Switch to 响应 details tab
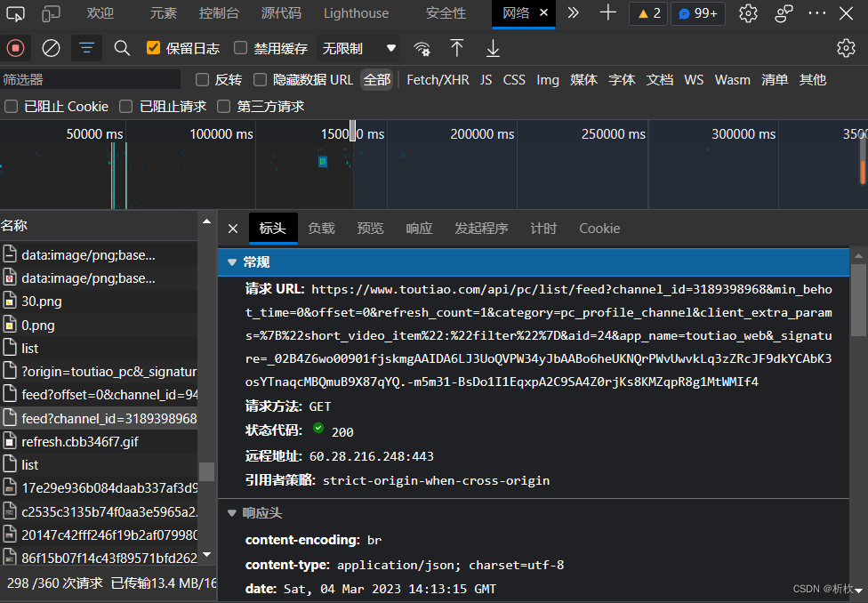The width and height of the screenshot is (868, 603). 419,229
